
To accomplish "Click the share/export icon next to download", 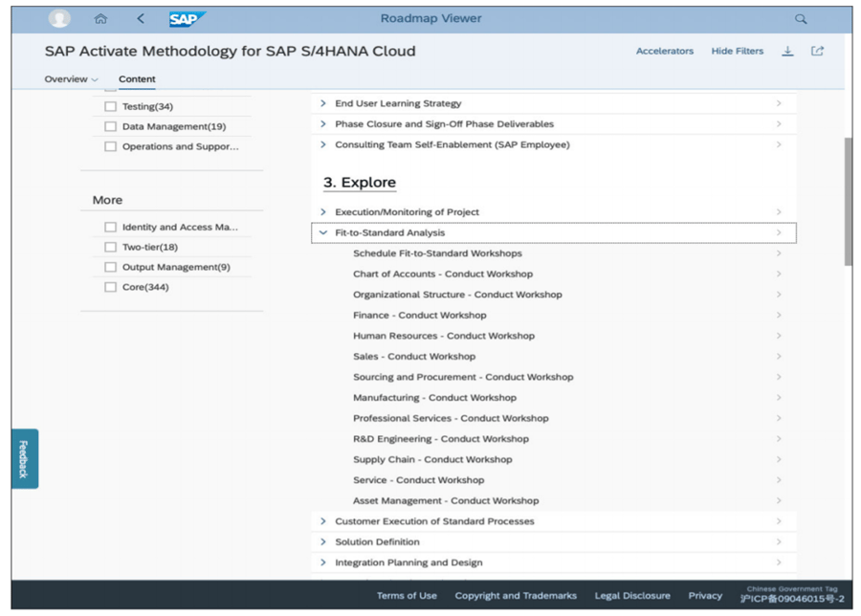I will point(817,51).
